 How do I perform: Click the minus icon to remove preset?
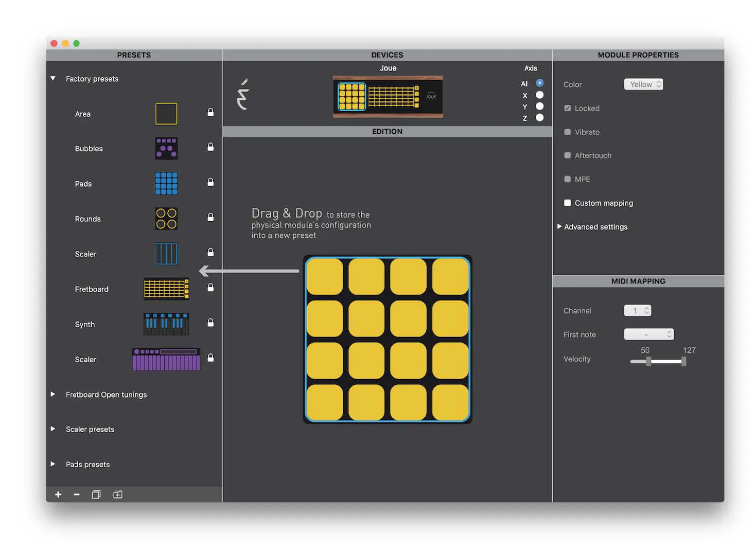click(x=77, y=494)
